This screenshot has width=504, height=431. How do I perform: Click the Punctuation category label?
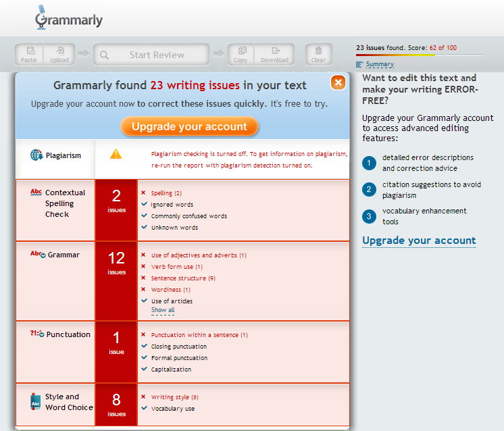coord(68,334)
